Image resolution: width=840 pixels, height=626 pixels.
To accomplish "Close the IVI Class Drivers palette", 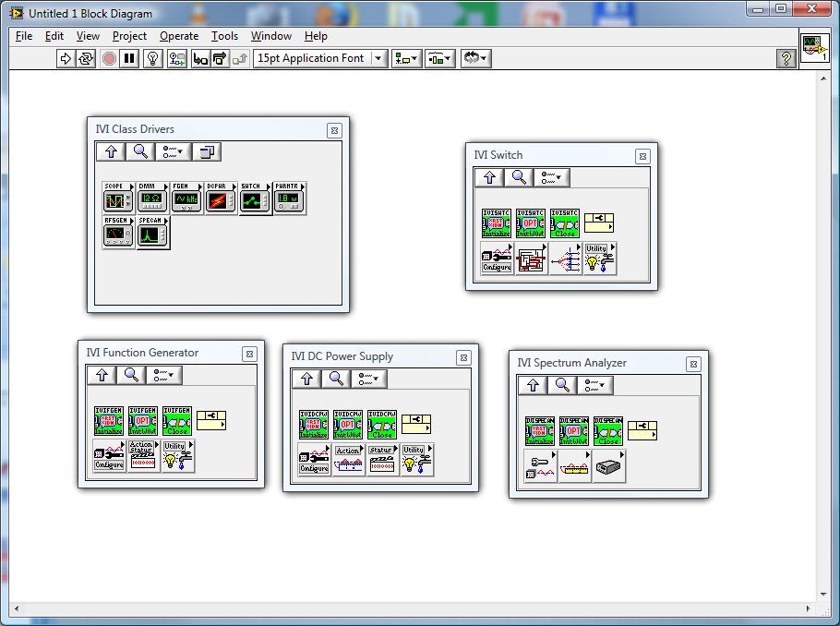I will click(334, 131).
